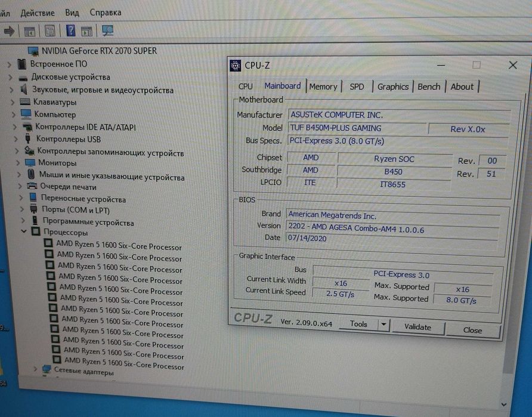Select the Компьютер tree item
The height and width of the screenshot is (417, 532).
55,115
